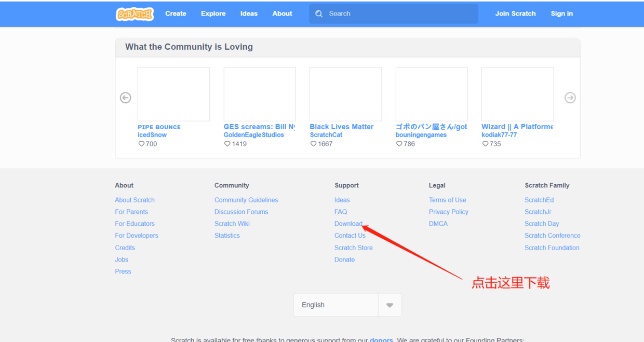The height and width of the screenshot is (342, 644).
Task: Click the Credits footer link
Action: coord(125,248)
